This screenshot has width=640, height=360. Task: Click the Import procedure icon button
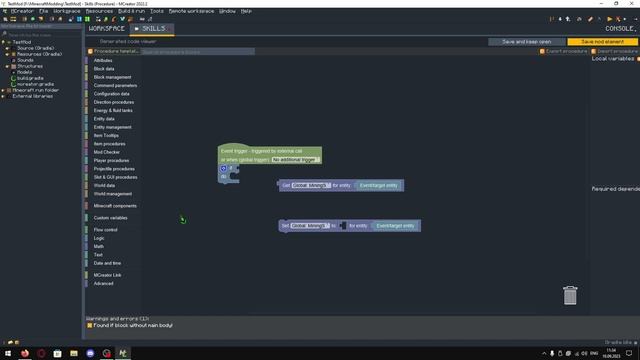point(593,51)
